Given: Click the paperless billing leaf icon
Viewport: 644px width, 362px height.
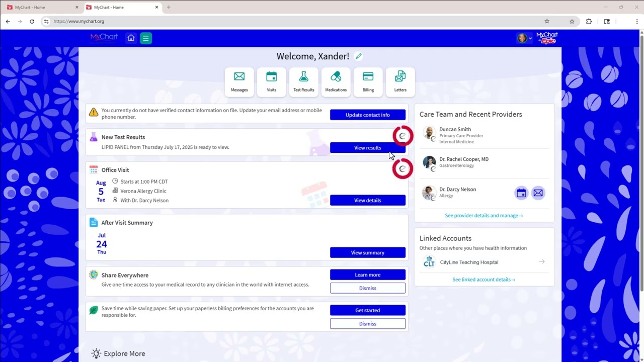Looking at the screenshot, I should click(94, 310).
